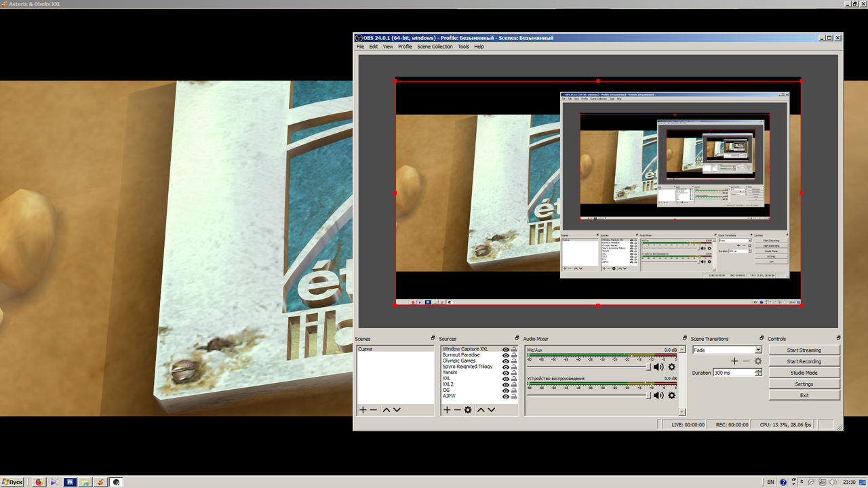Screen dimensions: 868x488
Task: Open the Help menu
Action: (479, 47)
